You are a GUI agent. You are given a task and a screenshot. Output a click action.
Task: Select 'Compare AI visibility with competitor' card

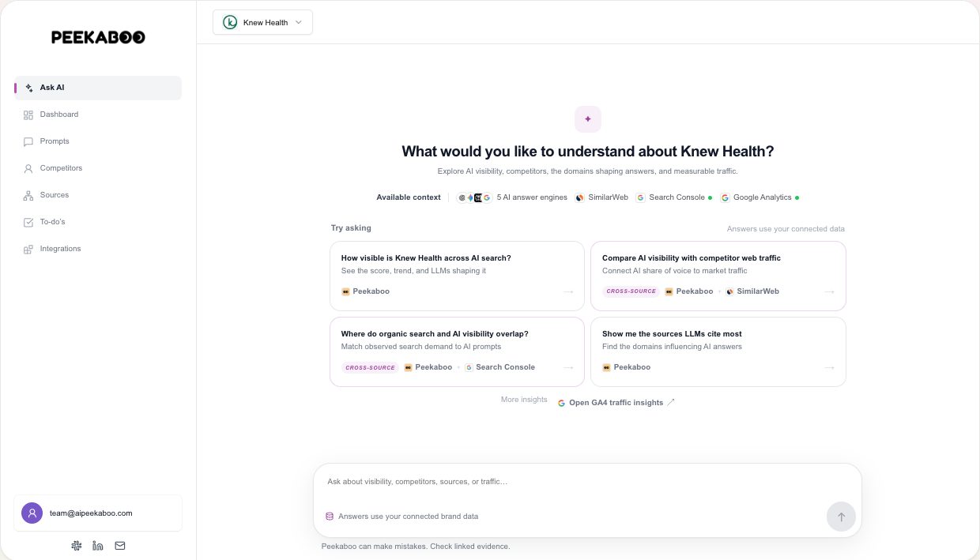point(718,276)
